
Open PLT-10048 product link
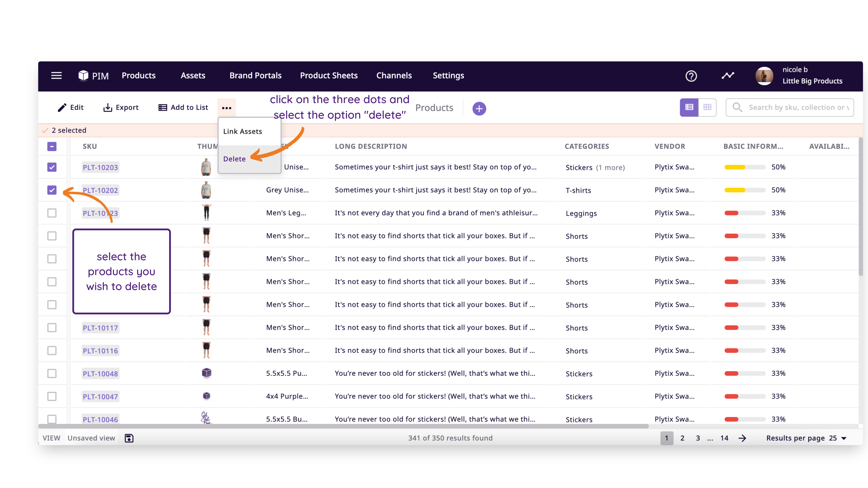pos(100,374)
